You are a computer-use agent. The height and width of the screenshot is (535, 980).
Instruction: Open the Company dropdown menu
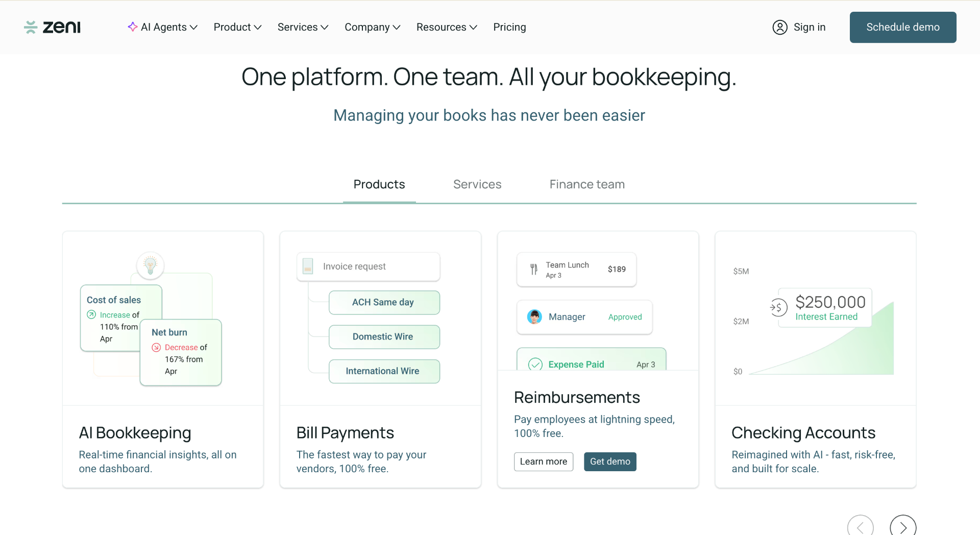click(372, 27)
